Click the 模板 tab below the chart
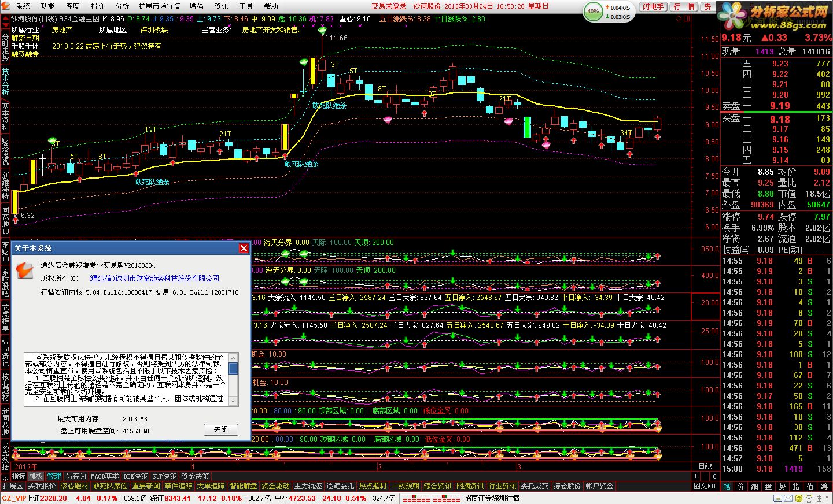833x504 pixels. [x=36, y=476]
